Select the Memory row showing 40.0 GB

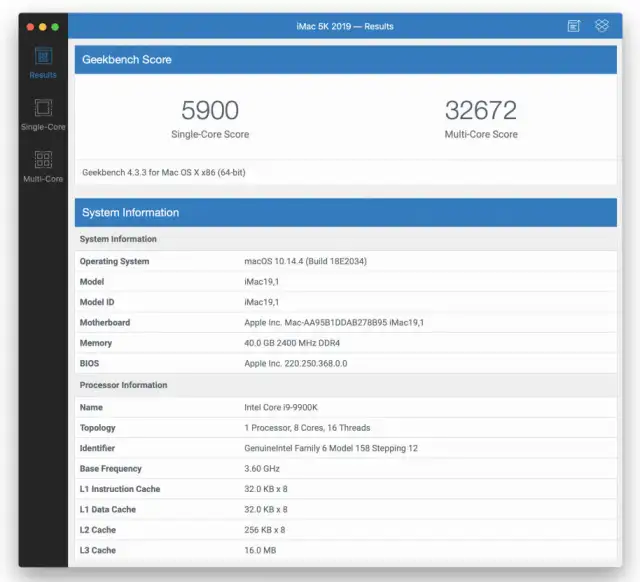tap(345, 343)
